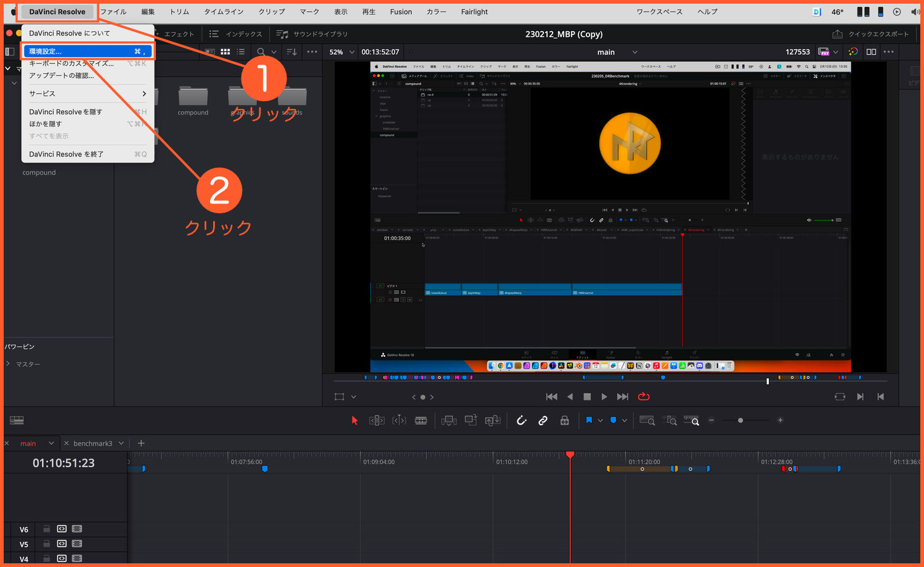
Task: Switch to the benchmark3 timeline tab
Action: [93, 443]
